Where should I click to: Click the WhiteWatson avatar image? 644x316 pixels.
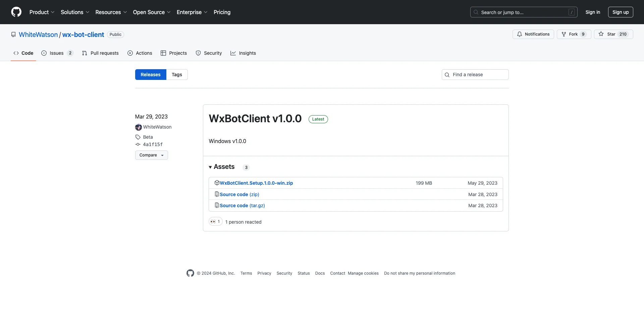[x=139, y=127]
